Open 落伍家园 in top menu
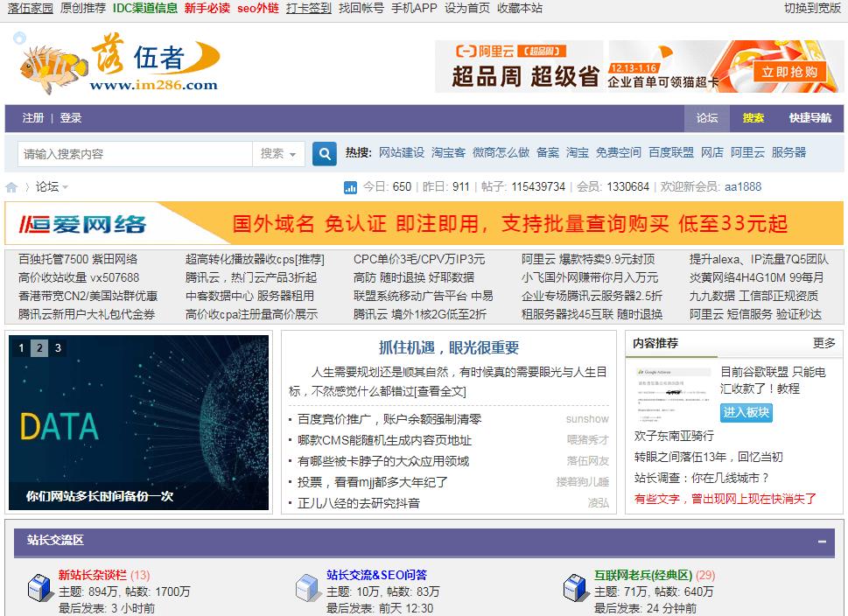This screenshot has width=848, height=616. coord(31,8)
